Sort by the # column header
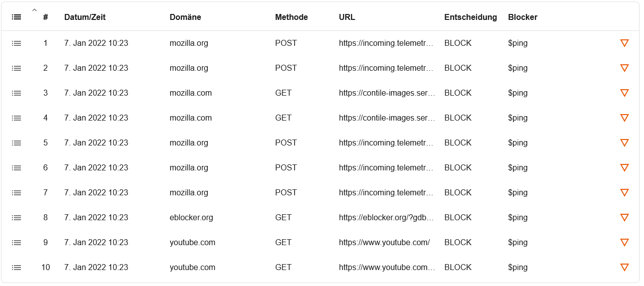This screenshot has height=286, width=644. pyautogui.click(x=45, y=17)
